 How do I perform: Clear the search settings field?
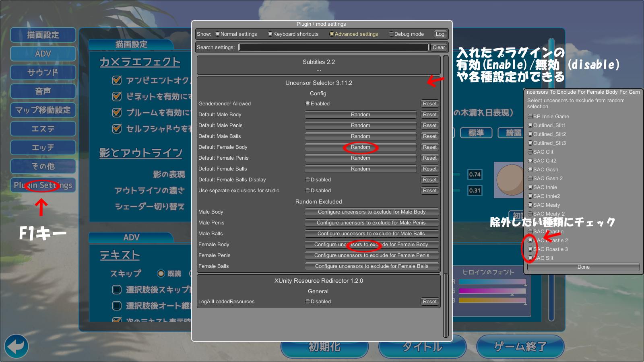[x=438, y=47]
